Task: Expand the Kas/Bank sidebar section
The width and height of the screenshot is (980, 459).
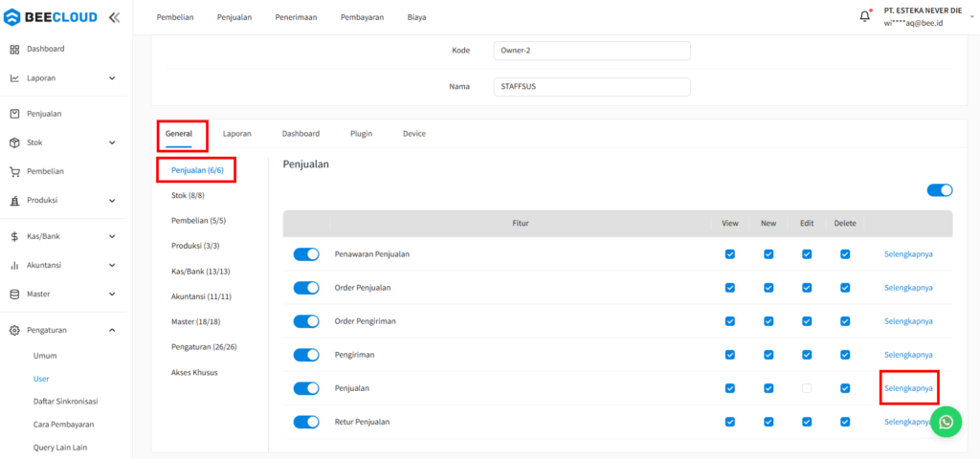Action: tap(112, 236)
